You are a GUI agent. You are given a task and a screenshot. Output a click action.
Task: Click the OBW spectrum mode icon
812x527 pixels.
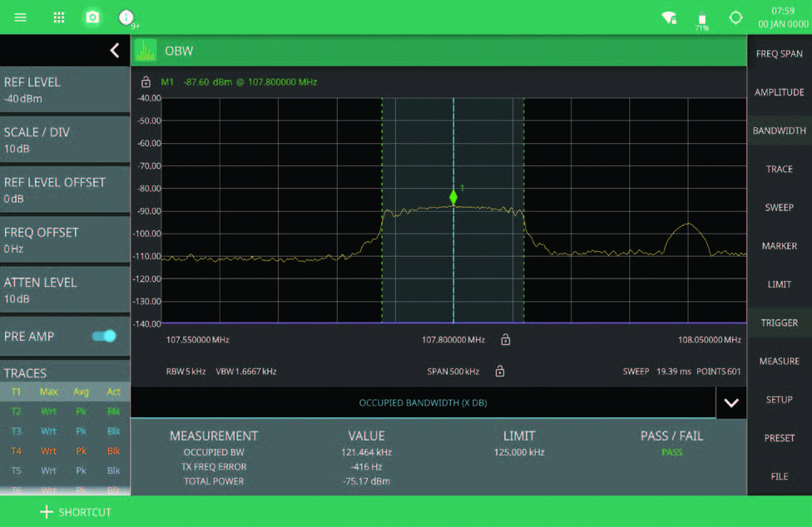pos(146,51)
